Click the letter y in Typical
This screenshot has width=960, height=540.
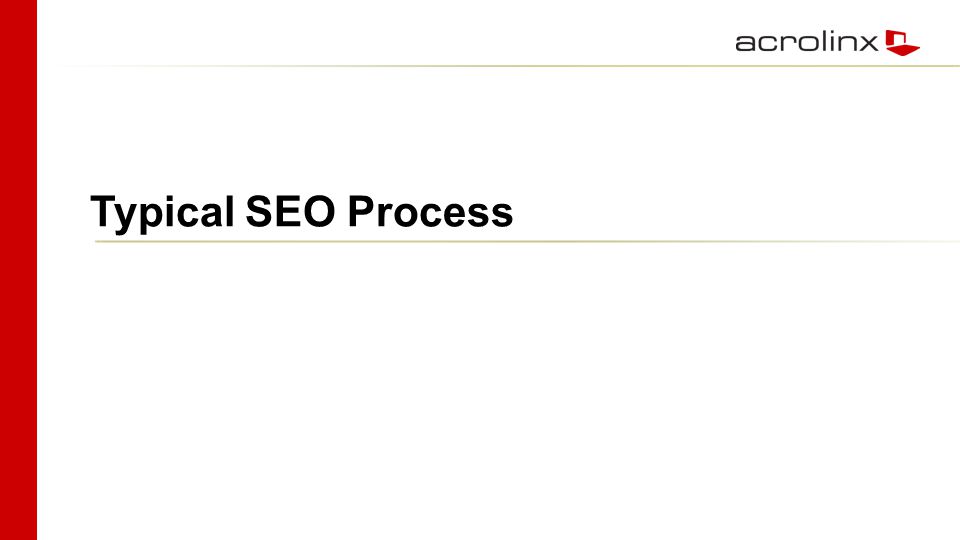[x=125, y=216]
